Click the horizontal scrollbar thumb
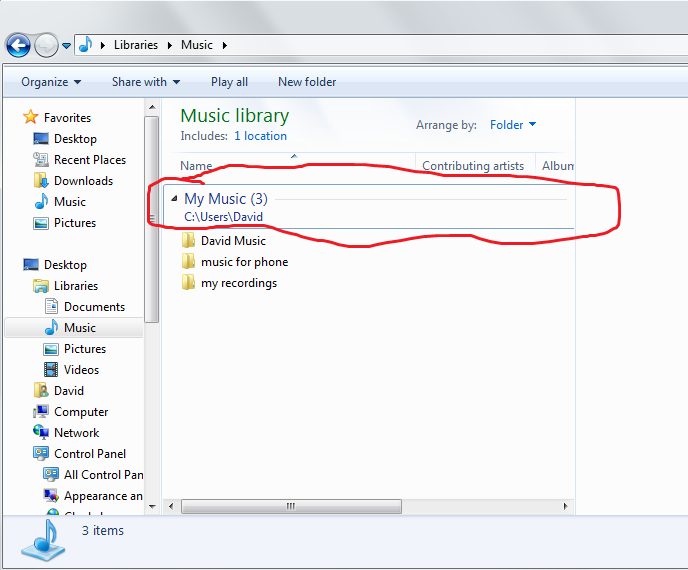This screenshot has width=688, height=570. [291, 506]
